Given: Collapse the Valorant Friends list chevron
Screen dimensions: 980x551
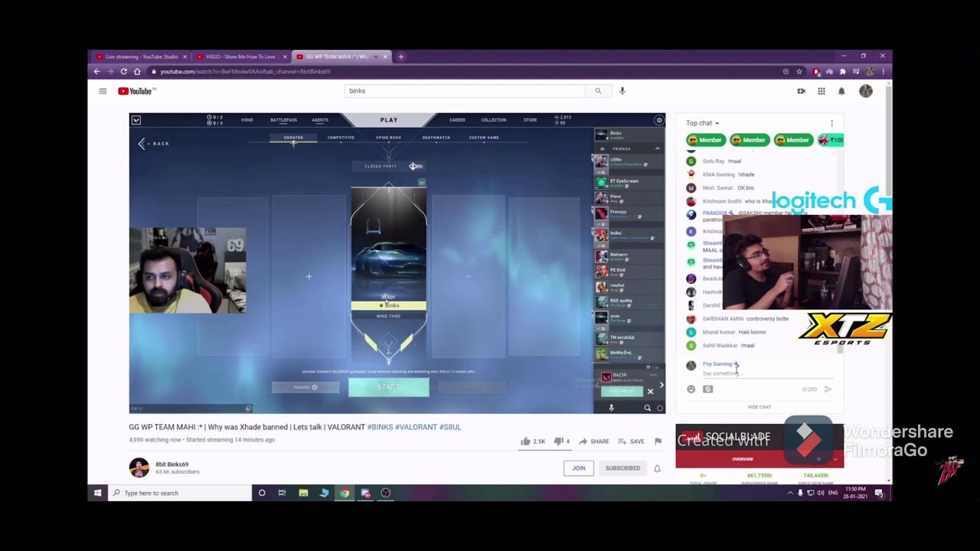Looking at the screenshot, I should [657, 148].
